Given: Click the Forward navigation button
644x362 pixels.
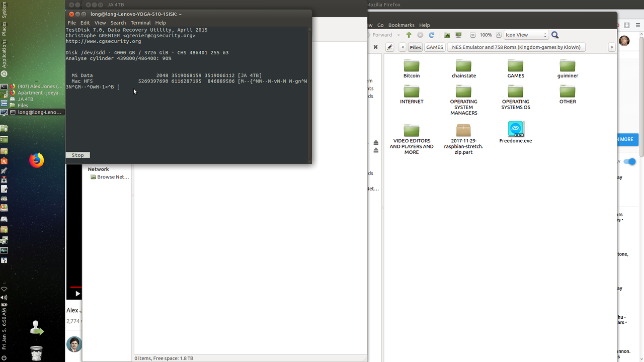Looking at the screenshot, I should (382, 35).
